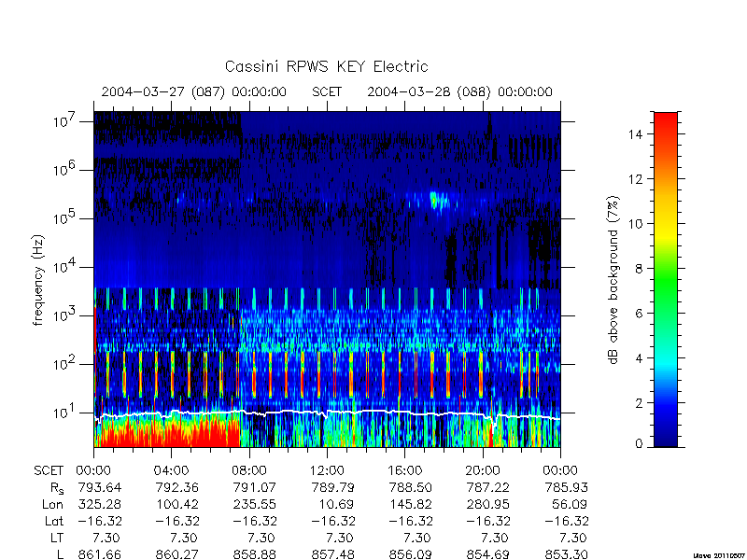Select the Lon value 145.82
The height and width of the screenshot is (560, 747).
click(x=411, y=504)
